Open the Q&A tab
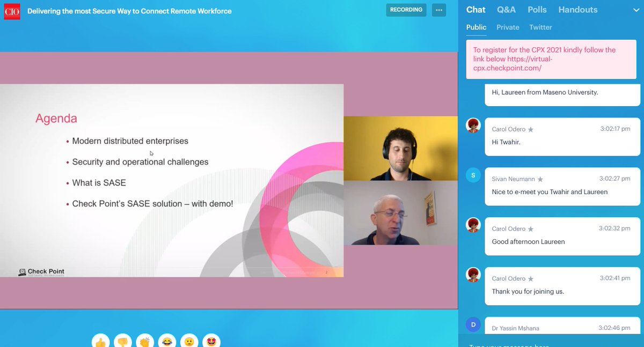The height and width of the screenshot is (347, 644). [x=506, y=10]
